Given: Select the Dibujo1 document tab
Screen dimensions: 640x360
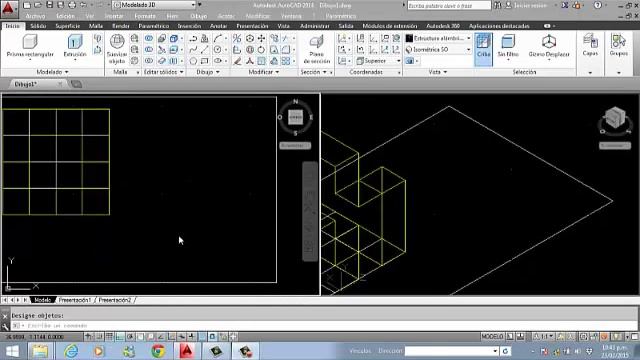Looking at the screenshot, I should [x=26, y=84].
